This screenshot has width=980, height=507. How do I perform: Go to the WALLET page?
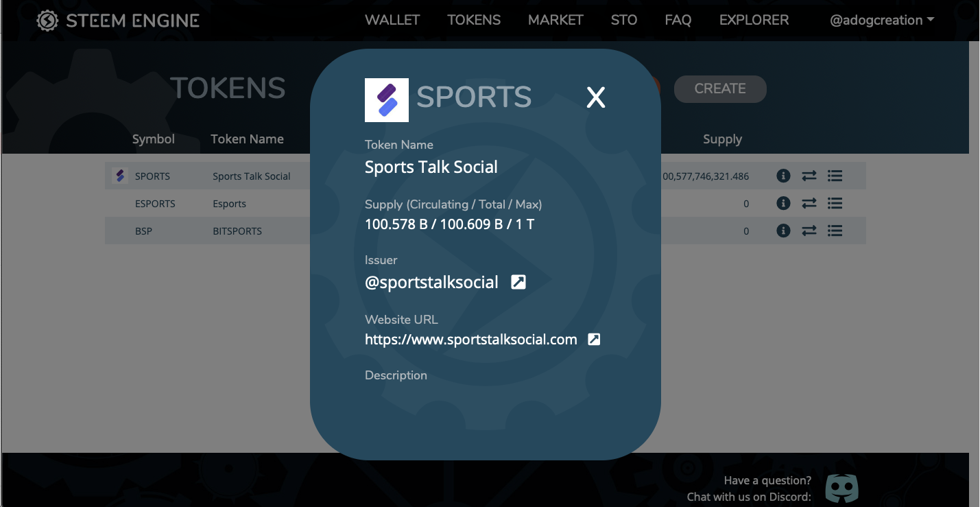392,20
